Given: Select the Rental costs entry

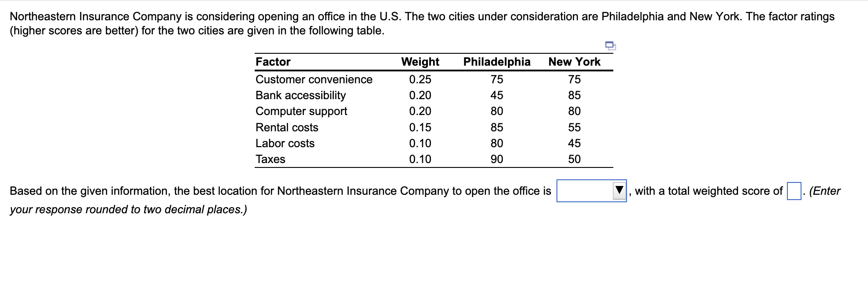Looking at the screenshot, I should (x=286, y=127).
